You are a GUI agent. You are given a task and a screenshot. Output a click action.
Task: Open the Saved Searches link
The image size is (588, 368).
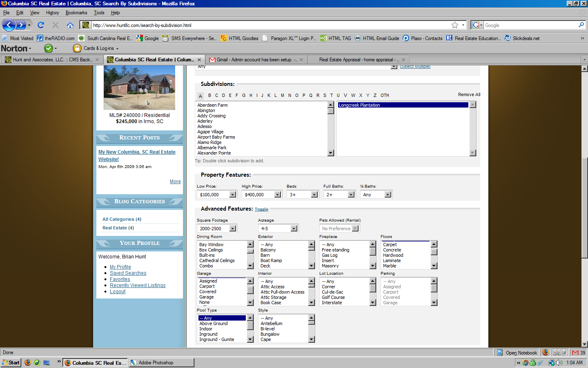click(128, 273)
